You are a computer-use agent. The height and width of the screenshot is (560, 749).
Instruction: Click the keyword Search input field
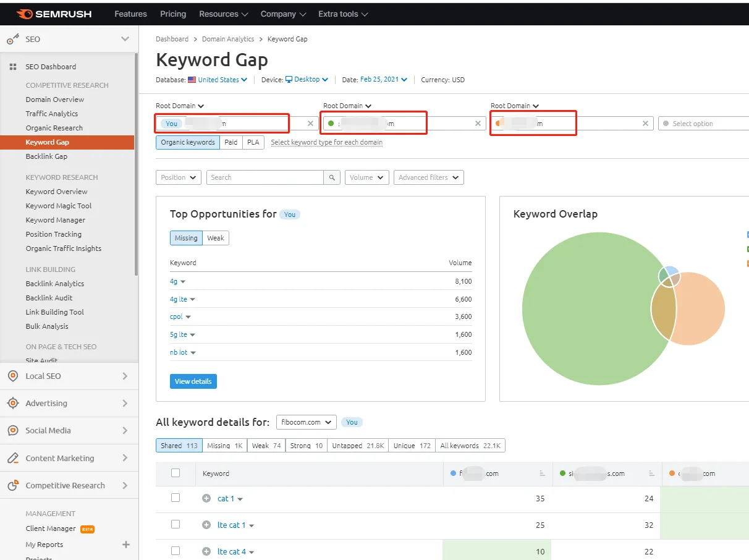pos(265,177)
